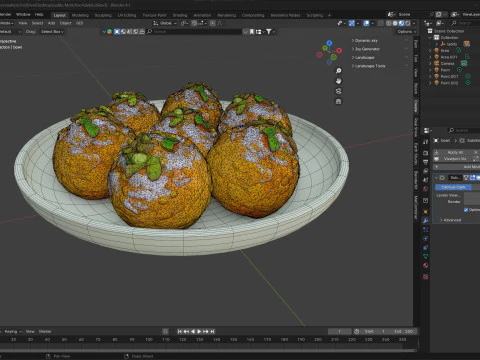Open the Tool properties tab wrench-screwdriver icon
This screenshot has height=360, width=480.
426,142
